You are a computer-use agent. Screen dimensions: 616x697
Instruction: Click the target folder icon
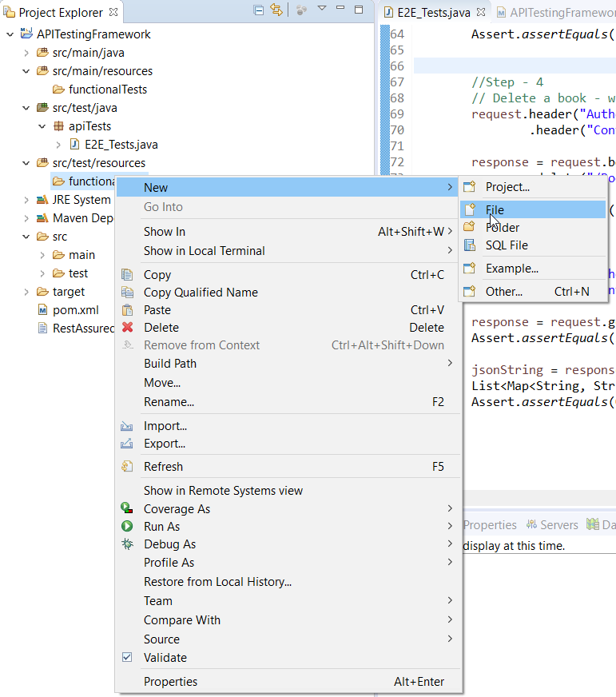tap(42, 292)
